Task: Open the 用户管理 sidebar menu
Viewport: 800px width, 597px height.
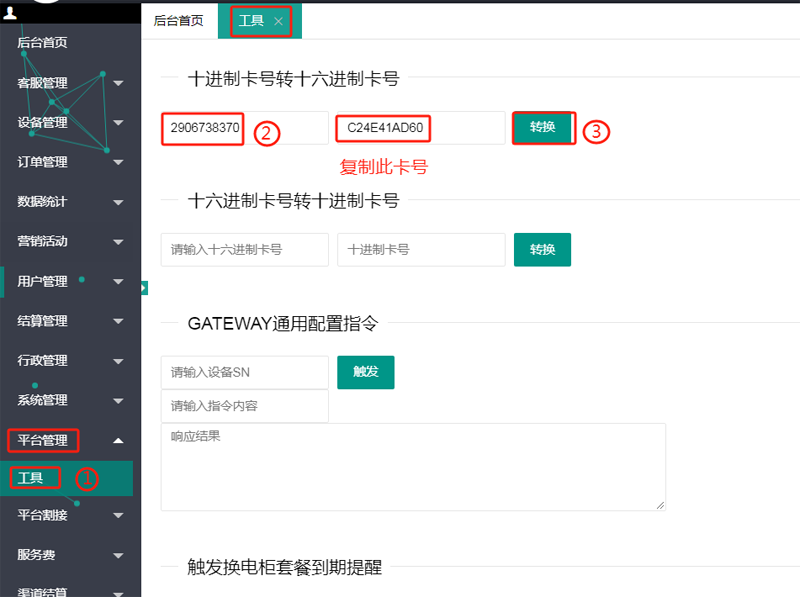Action: (42, 281)
